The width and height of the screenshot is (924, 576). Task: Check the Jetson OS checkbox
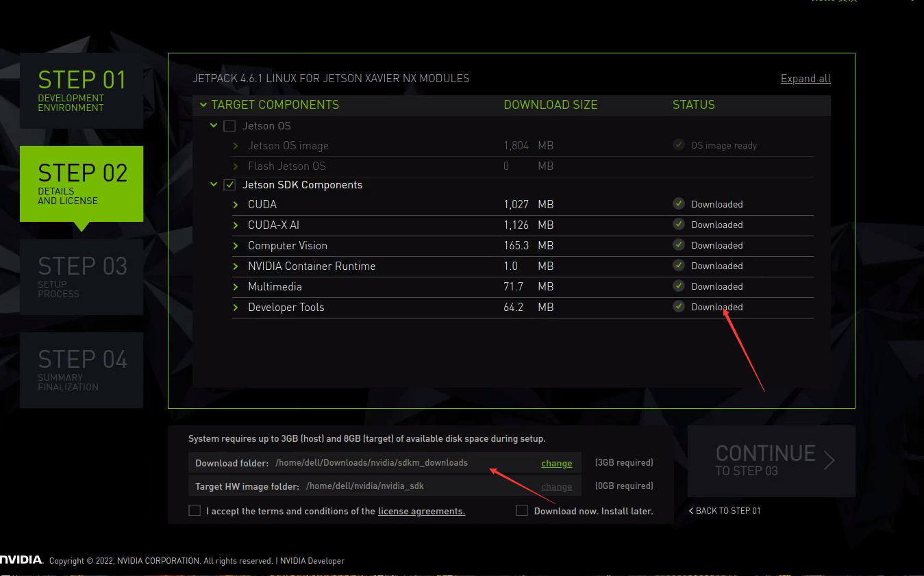pos(230,126)
